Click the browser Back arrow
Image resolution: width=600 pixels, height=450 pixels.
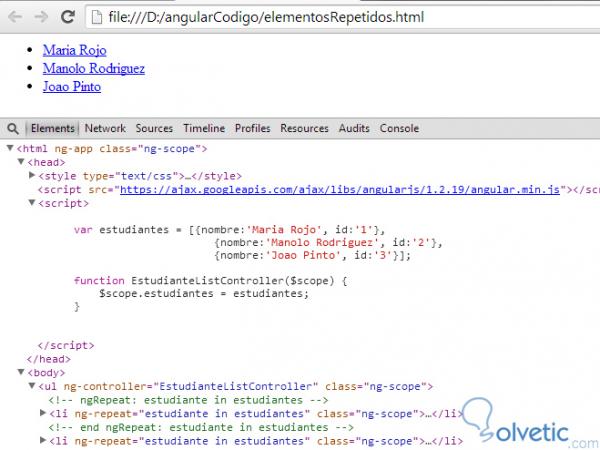[x=15, y=17]
